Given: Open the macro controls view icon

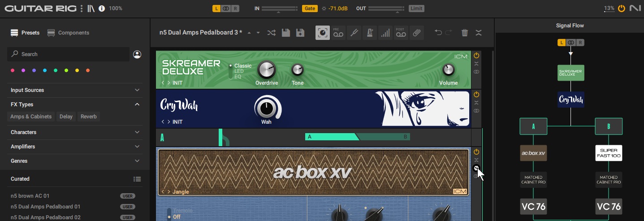Looking at the screenshot, I should pyautogui.click(x=323, y=33).
